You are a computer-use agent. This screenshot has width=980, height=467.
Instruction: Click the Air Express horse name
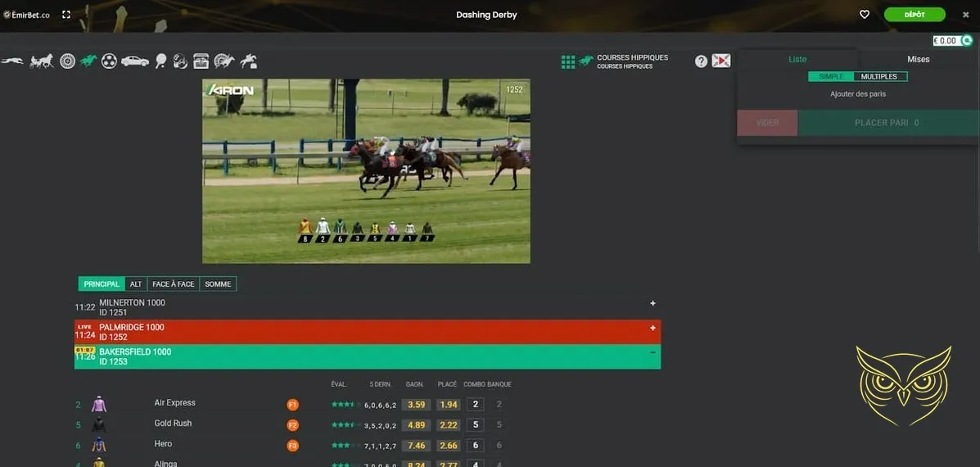[x=175, y=402]
